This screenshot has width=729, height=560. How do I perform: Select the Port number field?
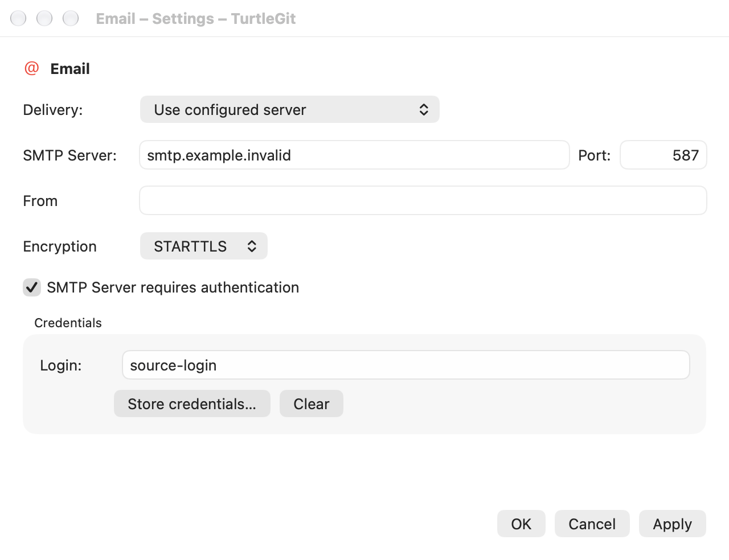(x=664, y=155)
